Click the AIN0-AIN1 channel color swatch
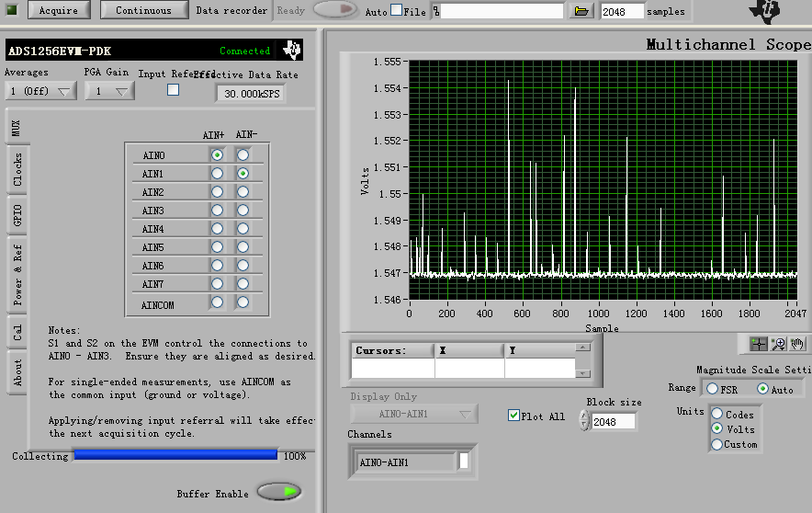This screenshot has width=812, height=513. pos(464,462)
